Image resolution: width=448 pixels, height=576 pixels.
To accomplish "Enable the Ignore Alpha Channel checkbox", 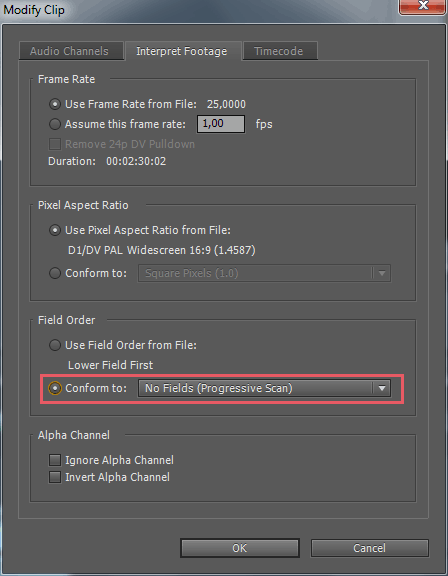I will pyautogui.click(x=55, y=460).
